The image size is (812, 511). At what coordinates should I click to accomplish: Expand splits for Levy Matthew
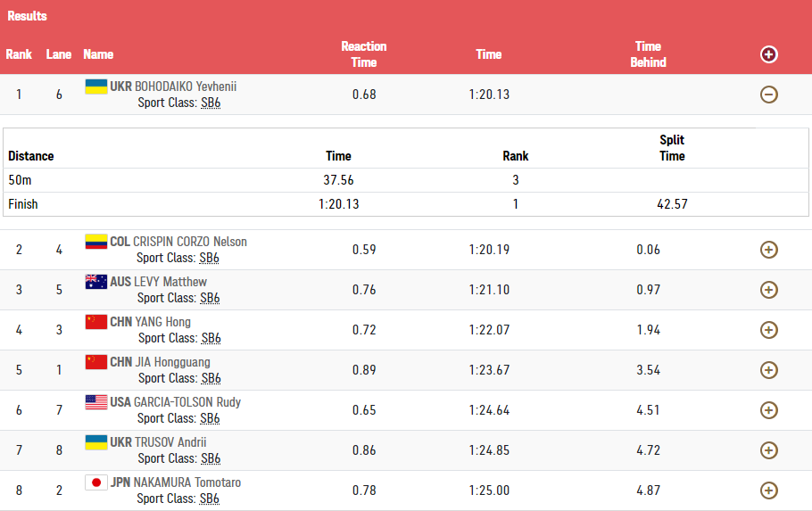(768, 290)
